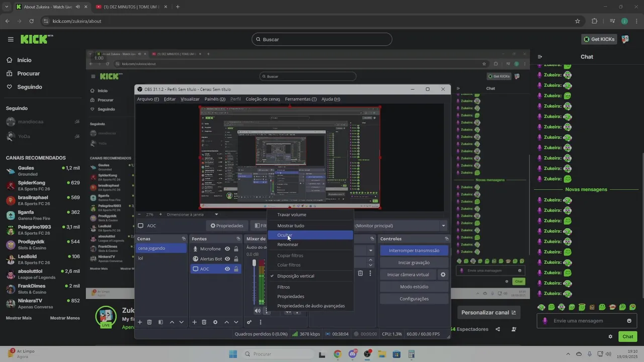Image resolution: width=644 pixels, height=362 pixels.
Task: Open scene filters icon in Cenas toolbar
Action: 160,322
